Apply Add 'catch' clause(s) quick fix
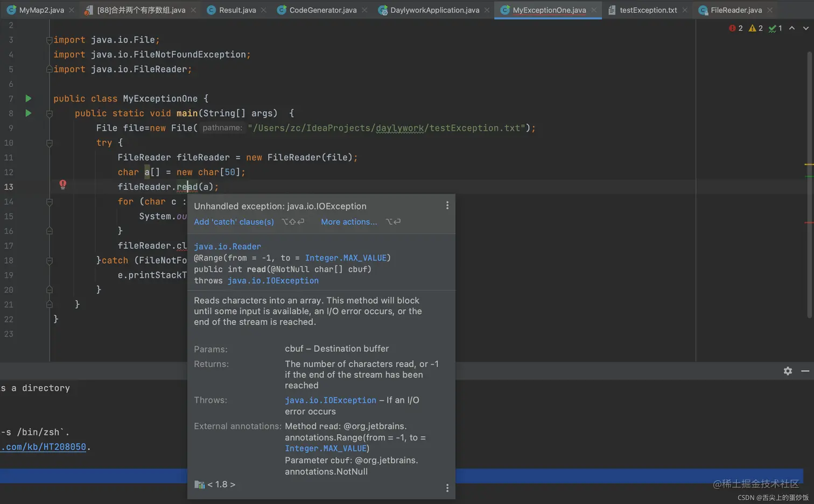 234,222
